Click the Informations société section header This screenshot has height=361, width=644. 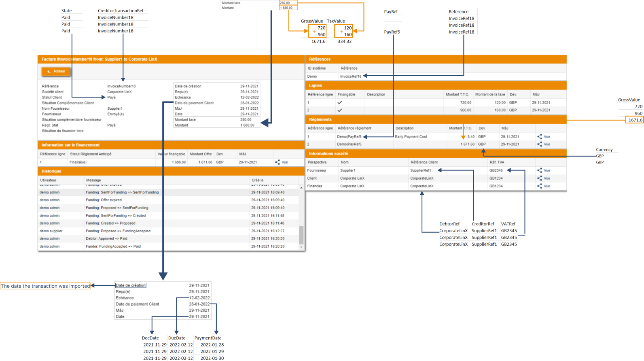click(436, 153)
